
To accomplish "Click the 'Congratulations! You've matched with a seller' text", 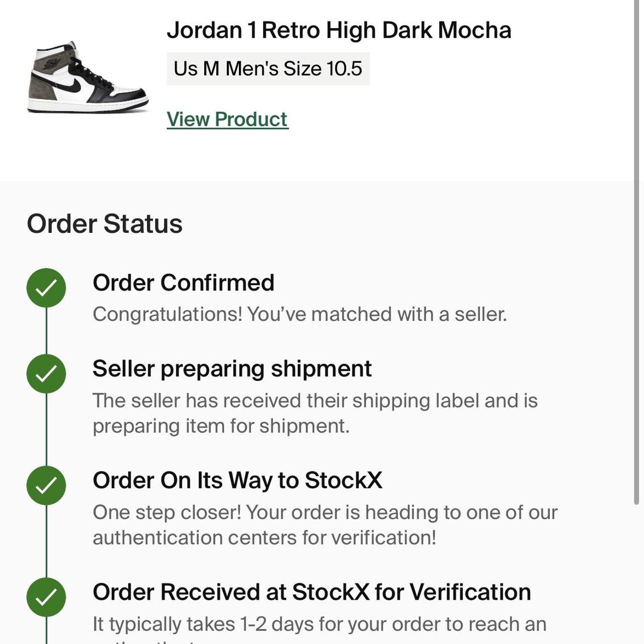I will [x=300, y=314].
